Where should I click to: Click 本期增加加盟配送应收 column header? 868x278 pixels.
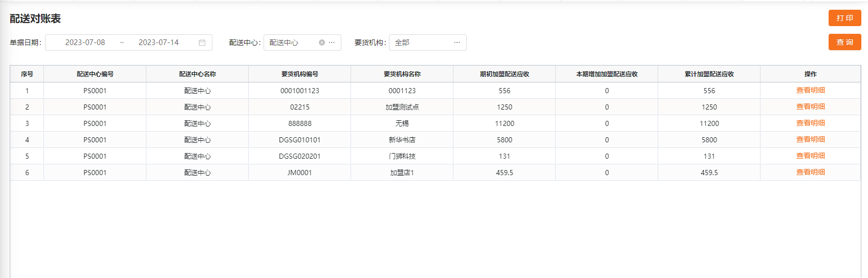(607, 74)
